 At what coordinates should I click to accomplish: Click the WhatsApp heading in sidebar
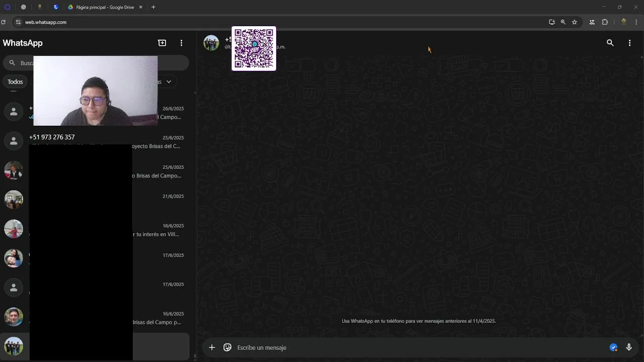[x=23, y=43]
